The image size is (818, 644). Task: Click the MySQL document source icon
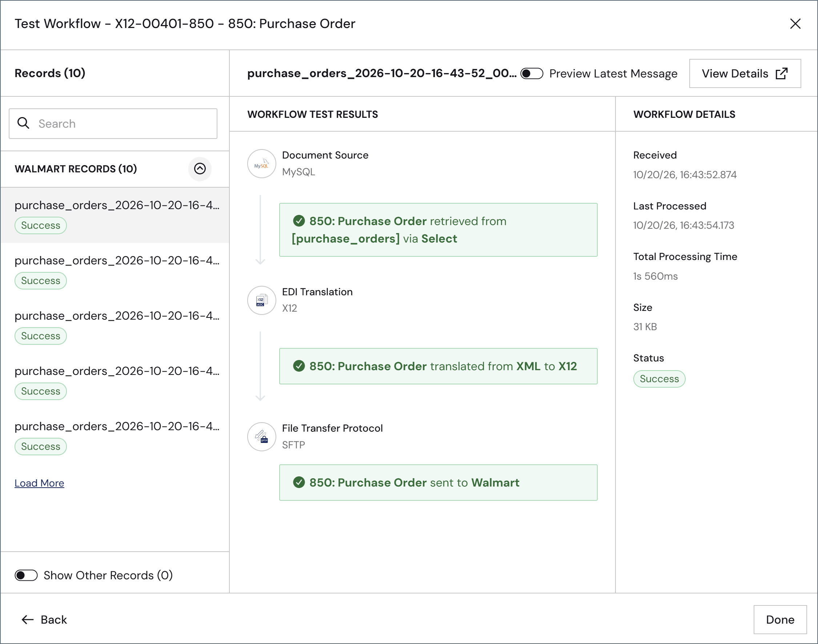point(262,164)
